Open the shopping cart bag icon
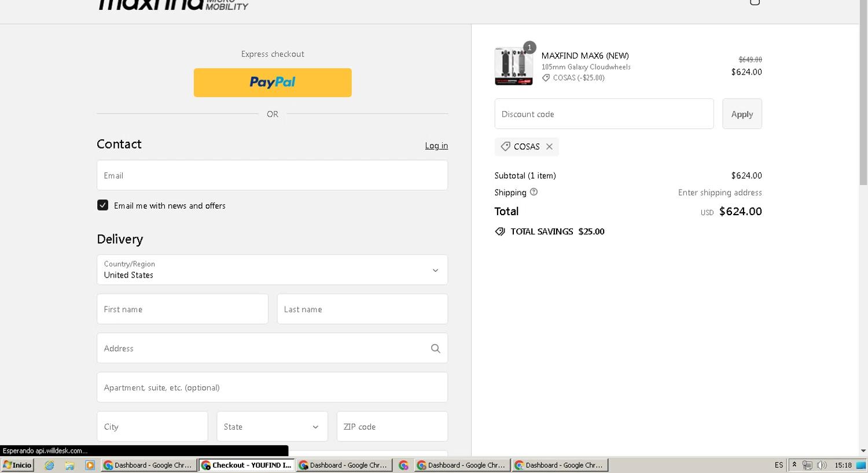868x473 pixels. (x=755, y=2)
